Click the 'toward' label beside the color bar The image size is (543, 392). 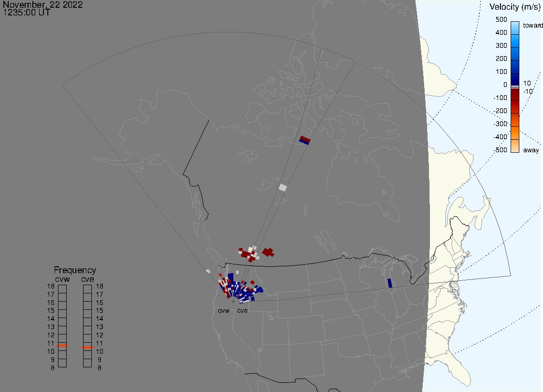532,25
